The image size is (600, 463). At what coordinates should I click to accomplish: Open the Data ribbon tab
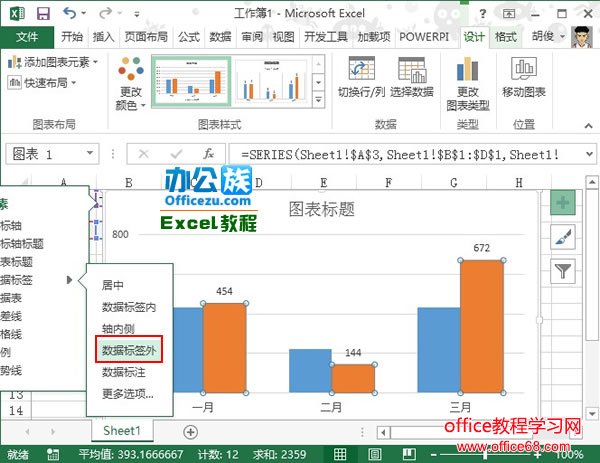pyautogui.click(x=220, y=37)
